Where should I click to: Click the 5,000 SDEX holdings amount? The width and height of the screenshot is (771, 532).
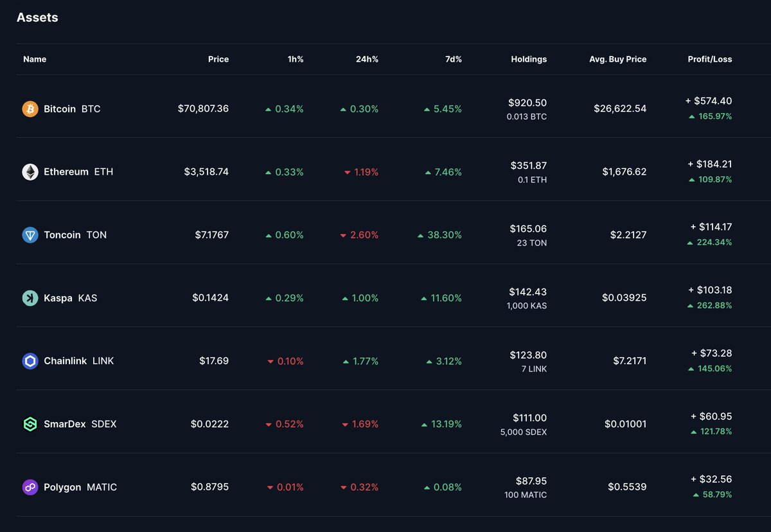pos(524,432)
